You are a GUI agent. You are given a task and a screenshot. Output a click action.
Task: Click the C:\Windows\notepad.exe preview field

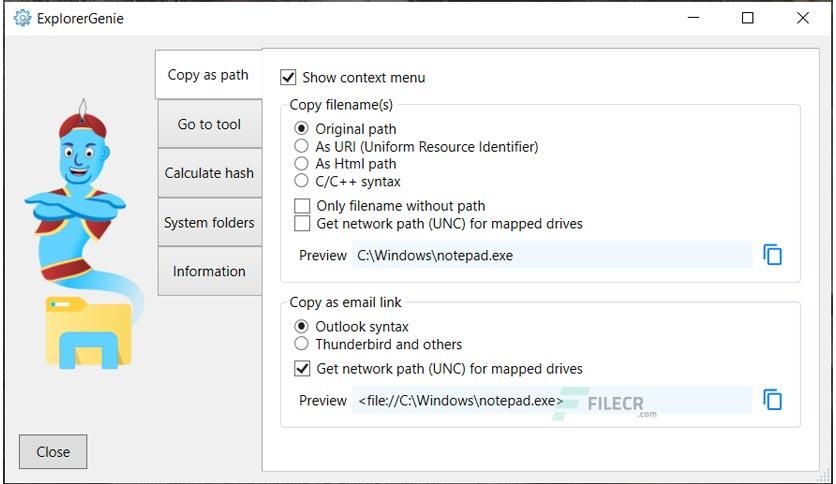coord(552,255)
